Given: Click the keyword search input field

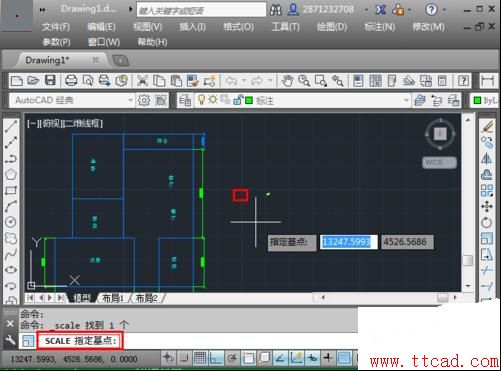Looking at the screenshot, I should [201, 10].
